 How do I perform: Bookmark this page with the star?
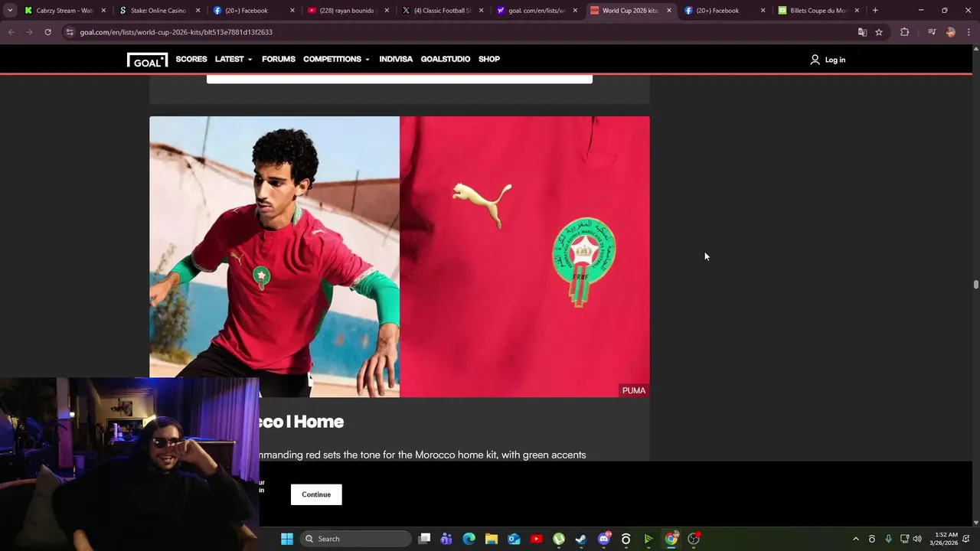879,32
